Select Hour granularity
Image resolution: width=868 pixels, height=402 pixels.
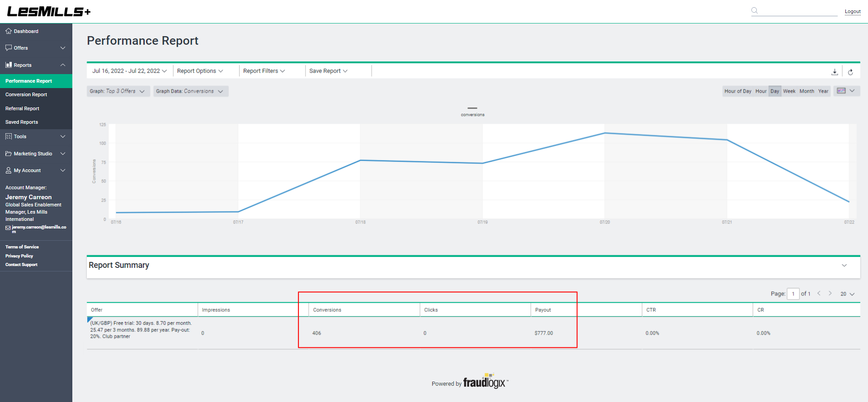tap(761, 91)
